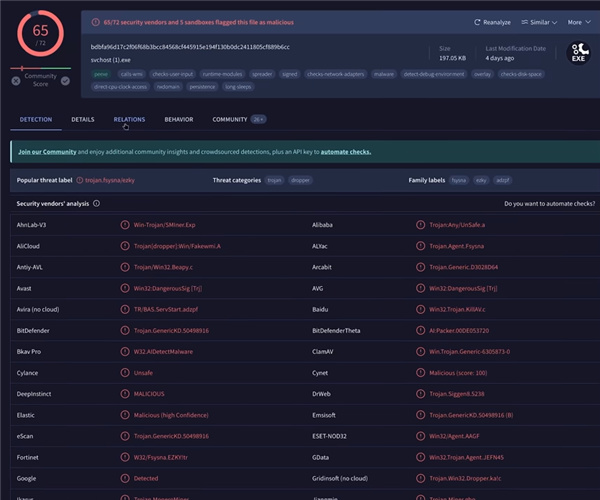Click the Arcabit detection alert icon

pyautogui.click(x=420, y=267)
